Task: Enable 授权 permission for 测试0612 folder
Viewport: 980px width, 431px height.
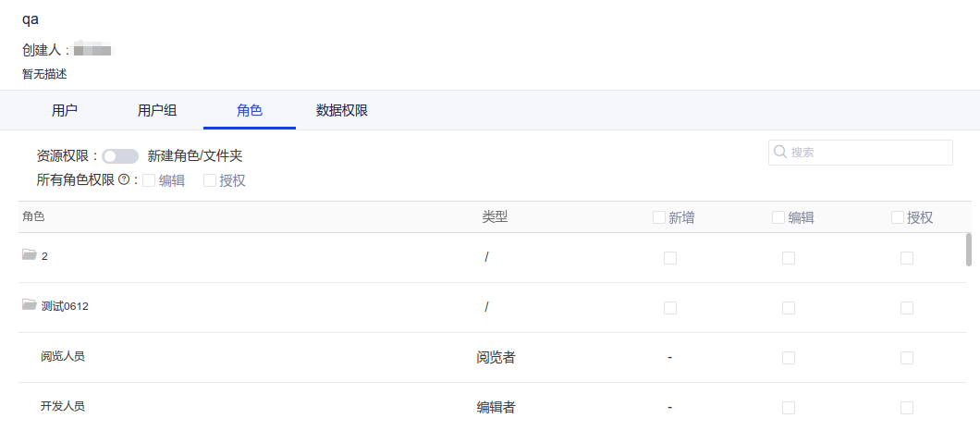Action: click(x=907, y=308)
